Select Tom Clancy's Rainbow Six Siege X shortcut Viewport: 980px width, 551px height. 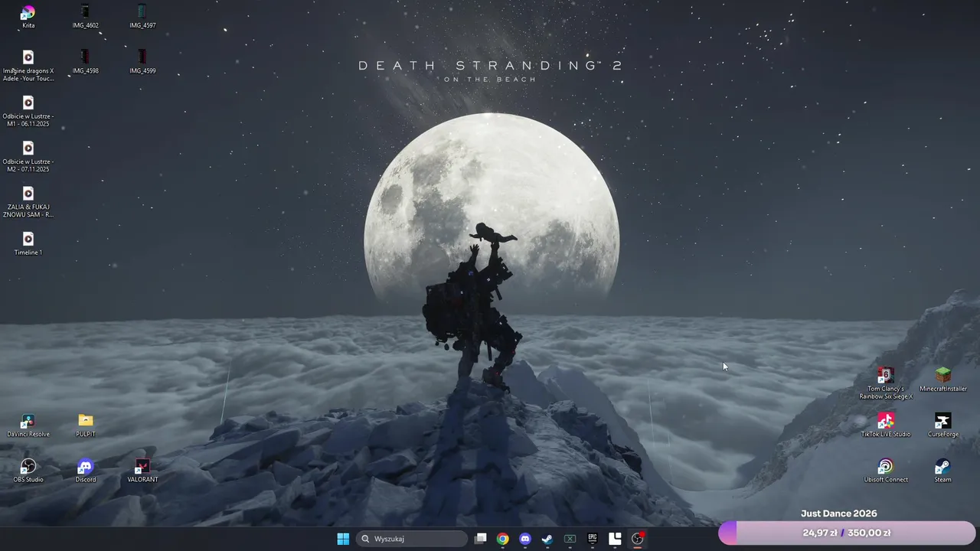886,383
